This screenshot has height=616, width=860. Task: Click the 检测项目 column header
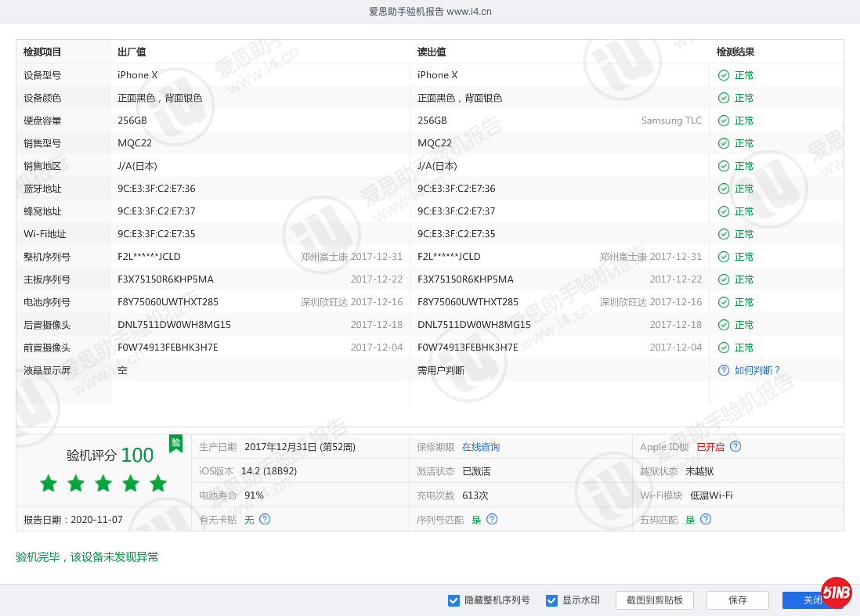click(42, 52)
